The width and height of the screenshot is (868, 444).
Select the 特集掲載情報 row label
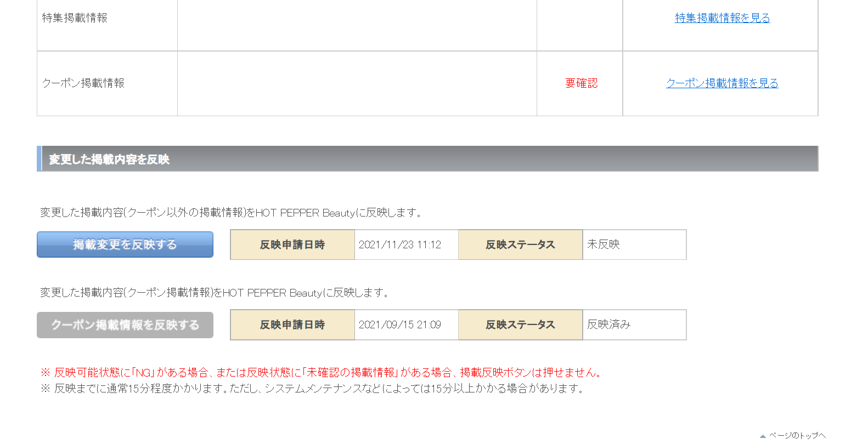(x=75, y=18)
